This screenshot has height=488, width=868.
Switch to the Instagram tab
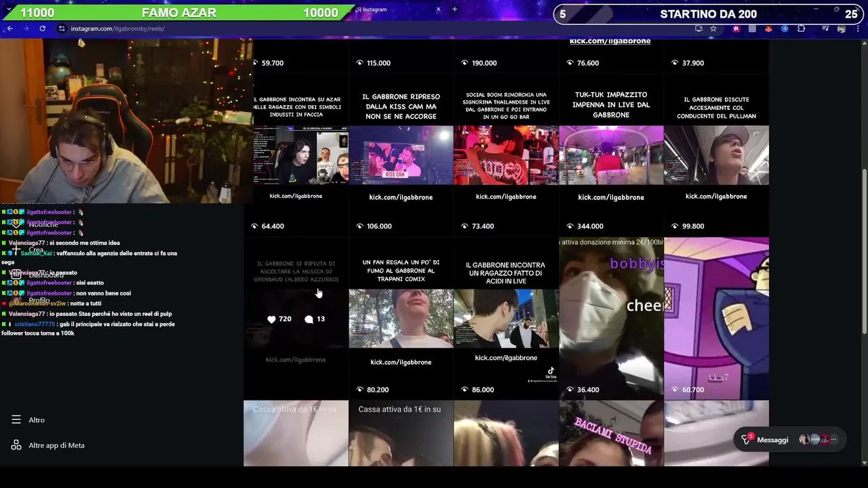(397, 9)
